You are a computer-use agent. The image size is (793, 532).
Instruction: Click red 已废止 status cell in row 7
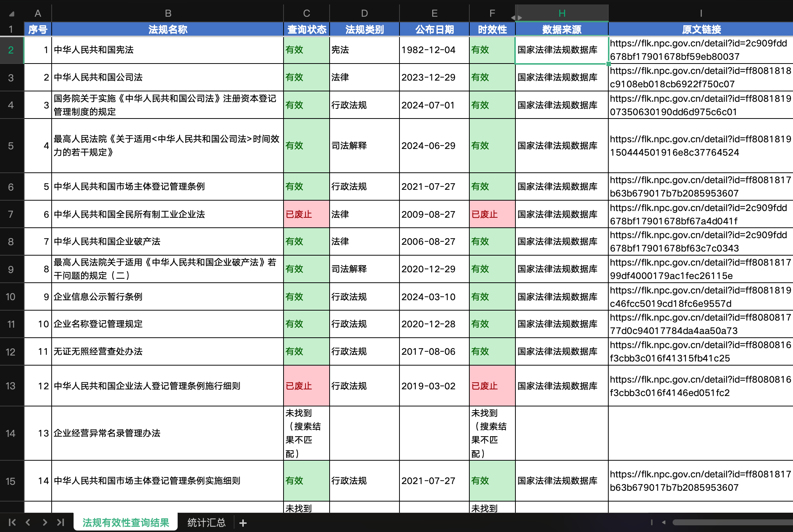[x=306, y=214]
